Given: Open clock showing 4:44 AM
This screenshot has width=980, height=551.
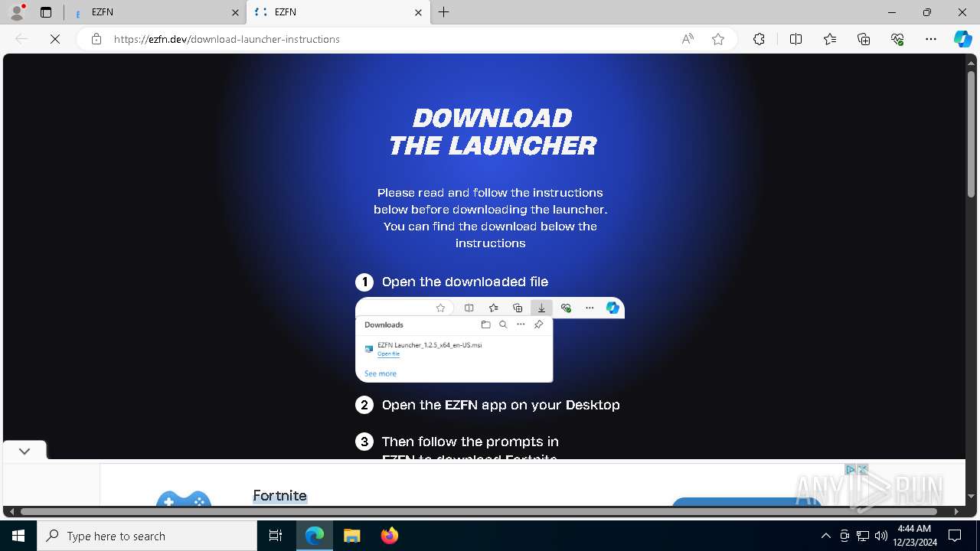Looking at the screenshot, I should click(x=914, y=536).
